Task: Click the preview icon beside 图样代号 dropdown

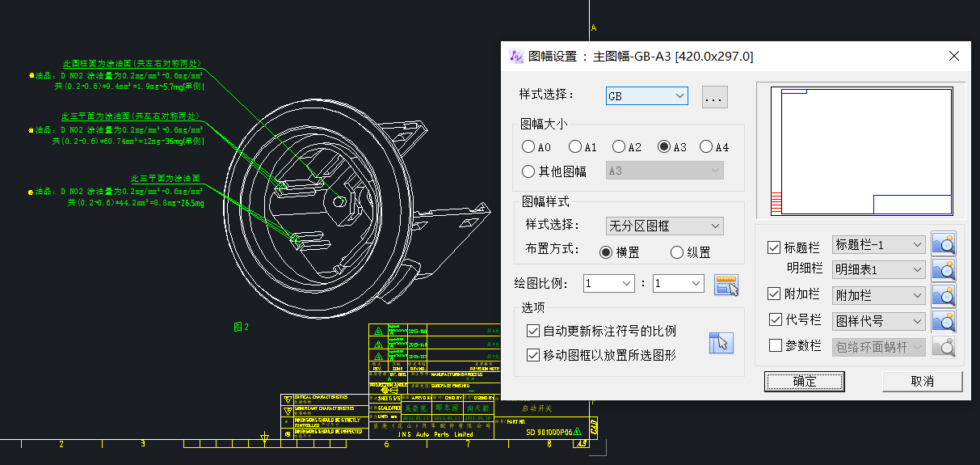Action: click(x=944, y=321)
